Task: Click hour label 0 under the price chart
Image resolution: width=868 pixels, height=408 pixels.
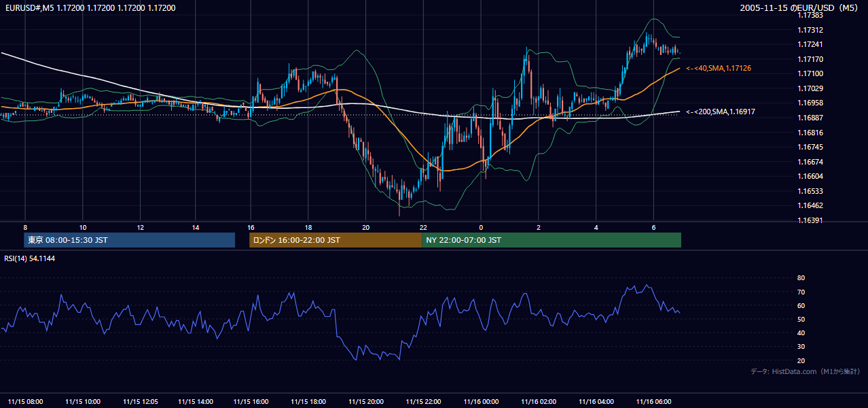Action: point(481,227)
